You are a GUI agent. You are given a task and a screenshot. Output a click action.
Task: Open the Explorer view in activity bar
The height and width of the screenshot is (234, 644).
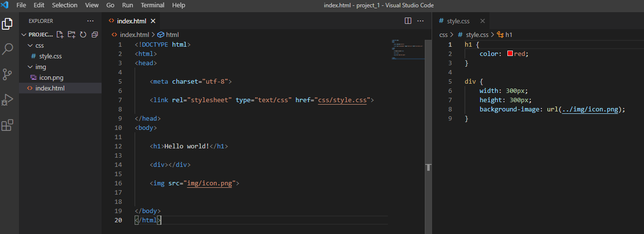(8, 23)
